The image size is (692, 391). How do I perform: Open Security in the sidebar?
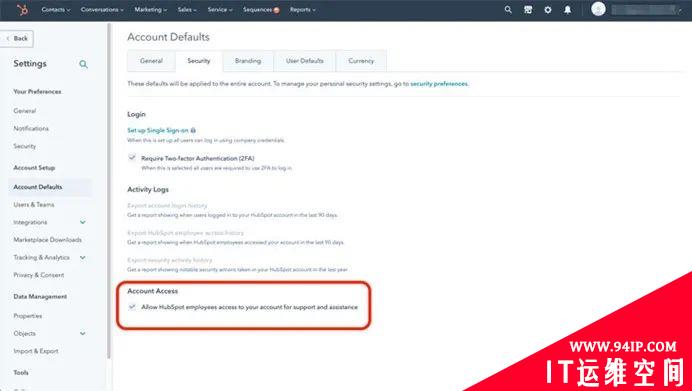click(25, 146)
